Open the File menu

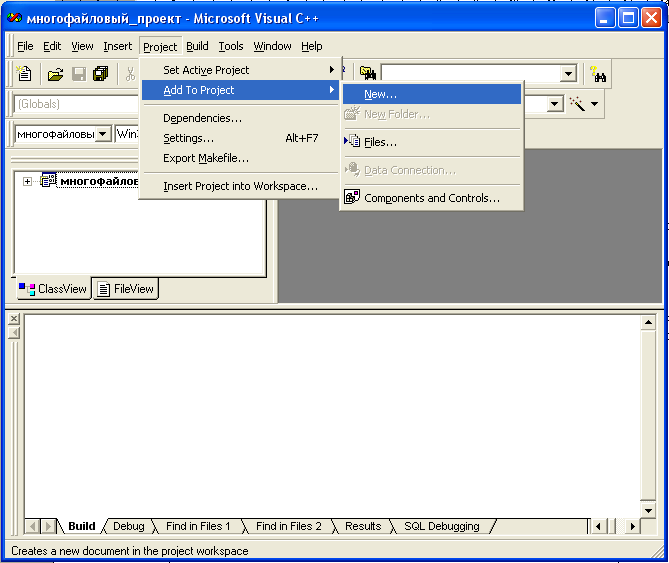pyautogui.click(x=25, y=46)
